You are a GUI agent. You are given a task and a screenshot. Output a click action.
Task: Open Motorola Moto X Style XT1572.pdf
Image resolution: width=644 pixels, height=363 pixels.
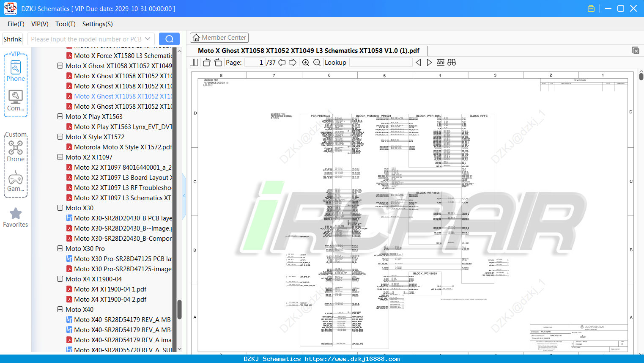119,147
